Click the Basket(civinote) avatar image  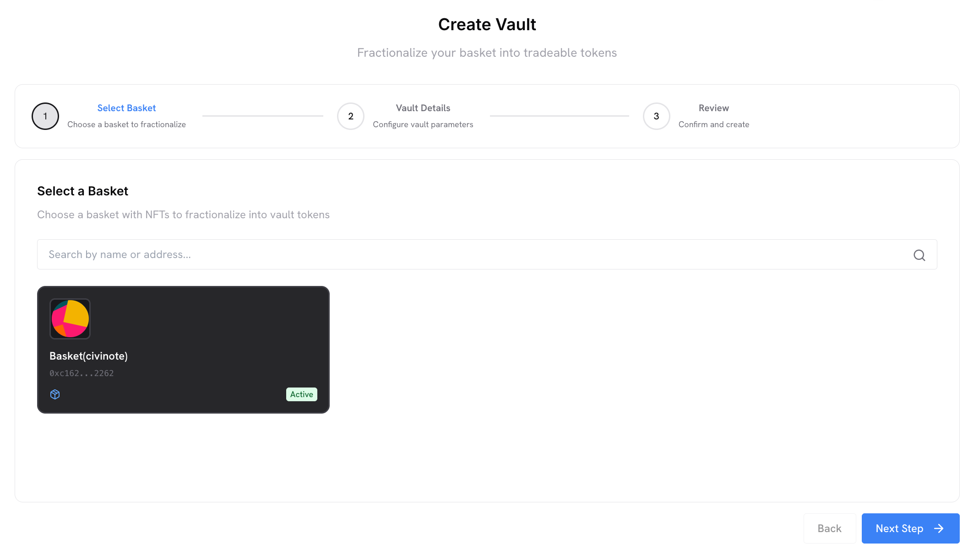tap(70, 319)
